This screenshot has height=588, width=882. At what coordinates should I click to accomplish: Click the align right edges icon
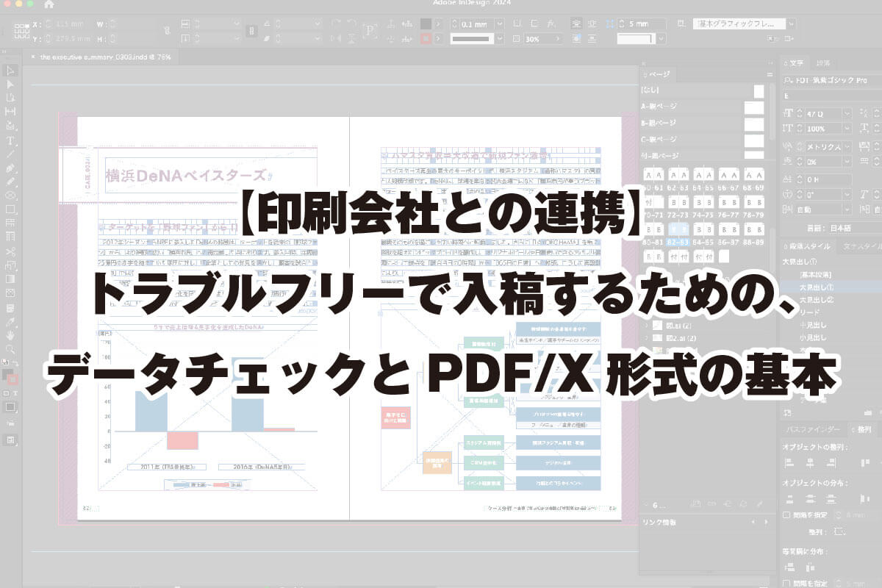click(831, 463)
